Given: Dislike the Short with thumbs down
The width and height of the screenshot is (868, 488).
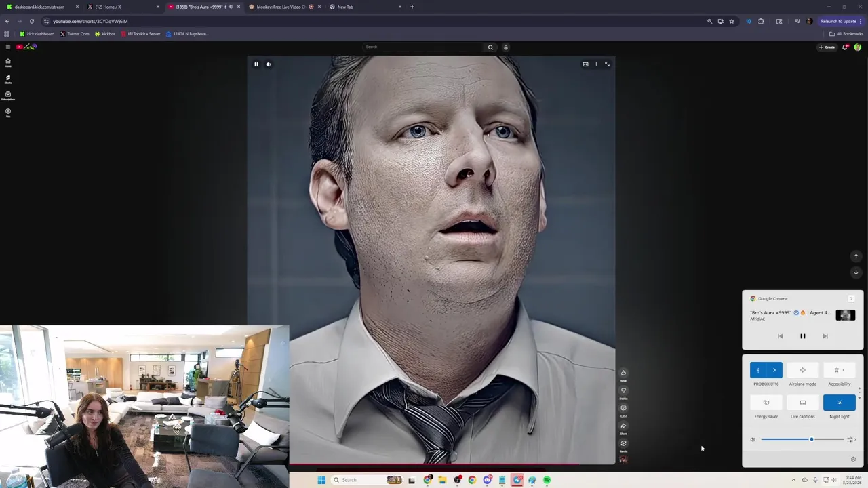Looking at the screenshot, I should tap(623, 390).
